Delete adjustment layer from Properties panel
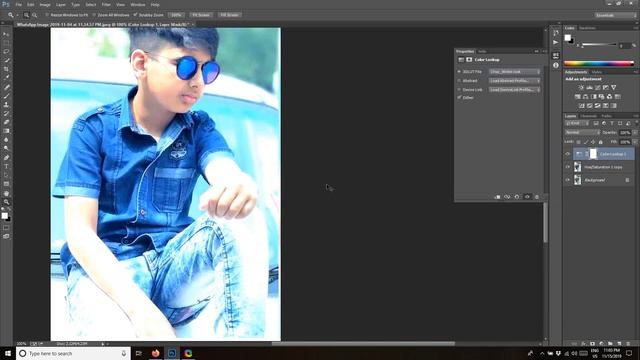This screenshot has width=640, height=360. pos(537,197)
